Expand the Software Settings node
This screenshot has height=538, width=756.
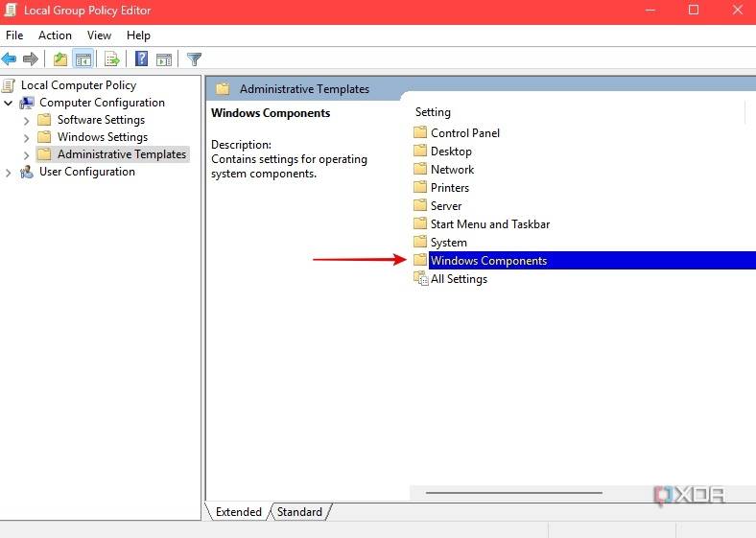(27, 121)
